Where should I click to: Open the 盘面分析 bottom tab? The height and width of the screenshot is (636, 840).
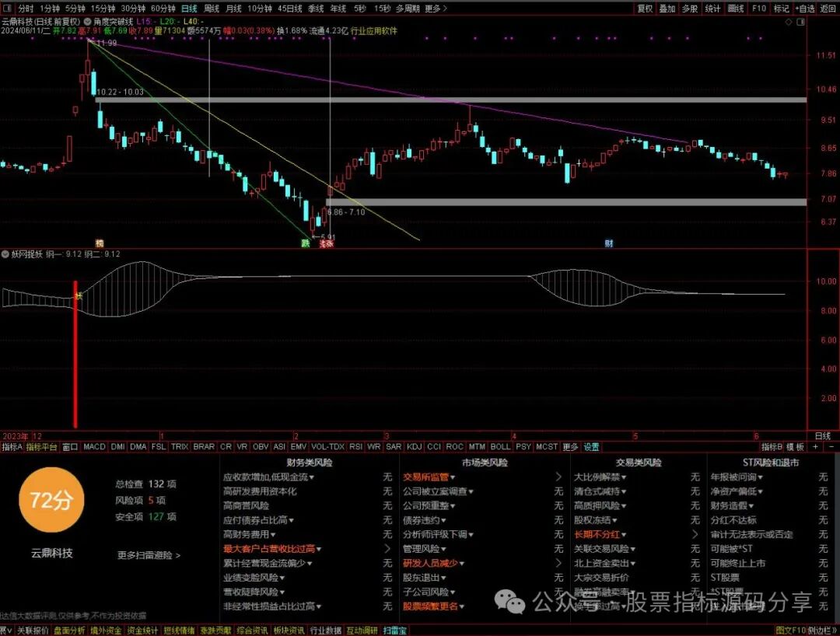(x=69, y=631)
